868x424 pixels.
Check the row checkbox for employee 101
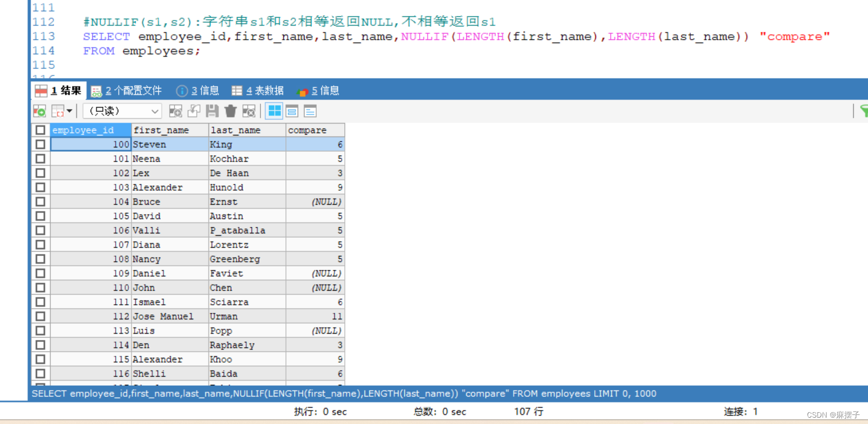pos(40,159)
